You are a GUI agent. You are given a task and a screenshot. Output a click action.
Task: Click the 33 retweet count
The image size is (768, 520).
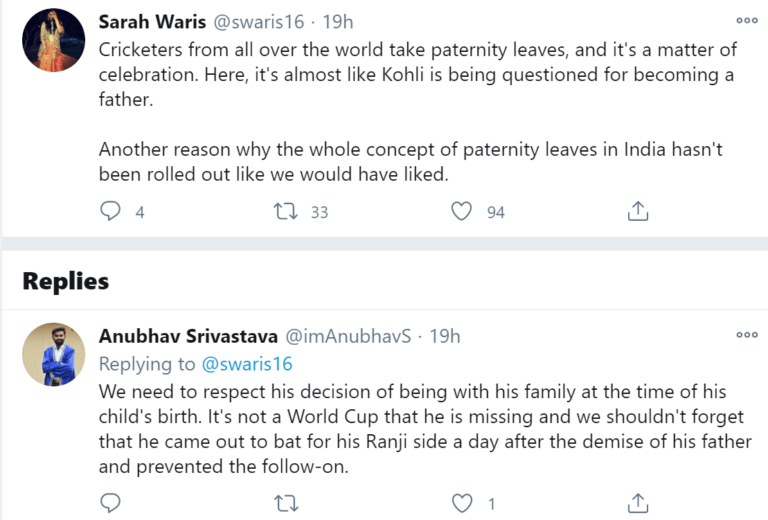tap(318, 212)
